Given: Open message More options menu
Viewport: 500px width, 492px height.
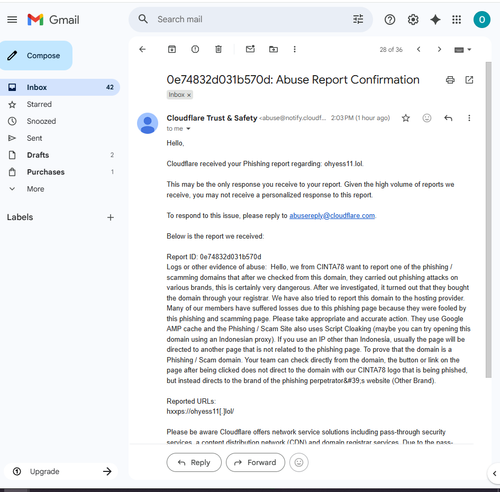Looking at the screenshot, I should 469,118.
